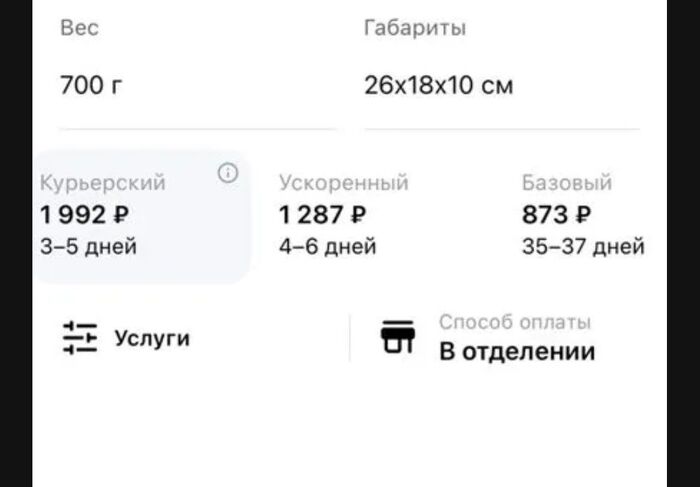Click the 4–6 дней delivery time
This screenshot has height=487, width=700.
[328, 246]
